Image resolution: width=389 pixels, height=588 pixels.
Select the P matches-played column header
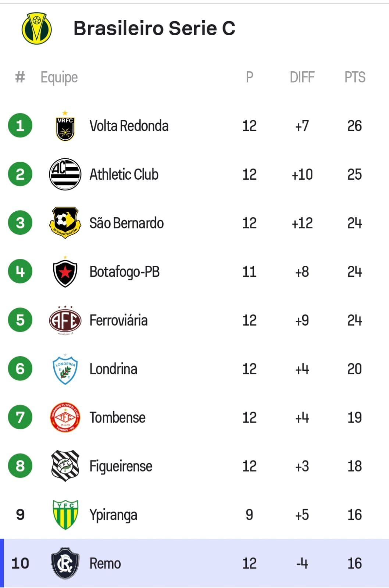click(x=249, y=77)
